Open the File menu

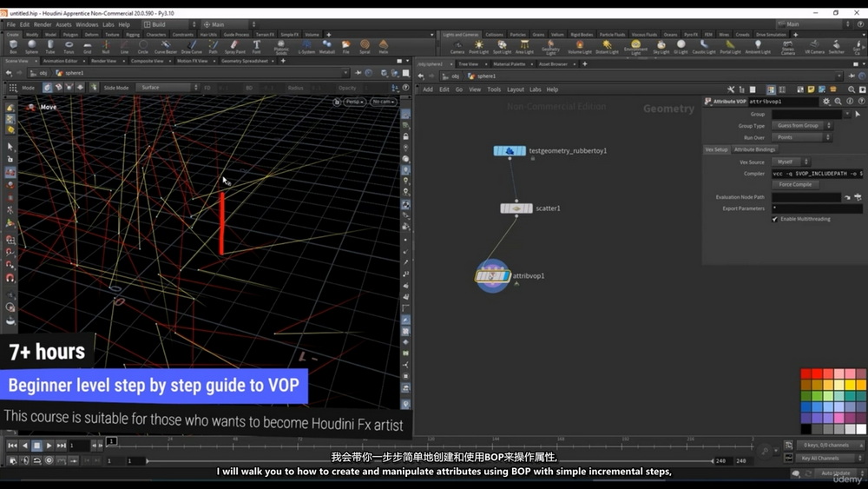click(11, 24)
